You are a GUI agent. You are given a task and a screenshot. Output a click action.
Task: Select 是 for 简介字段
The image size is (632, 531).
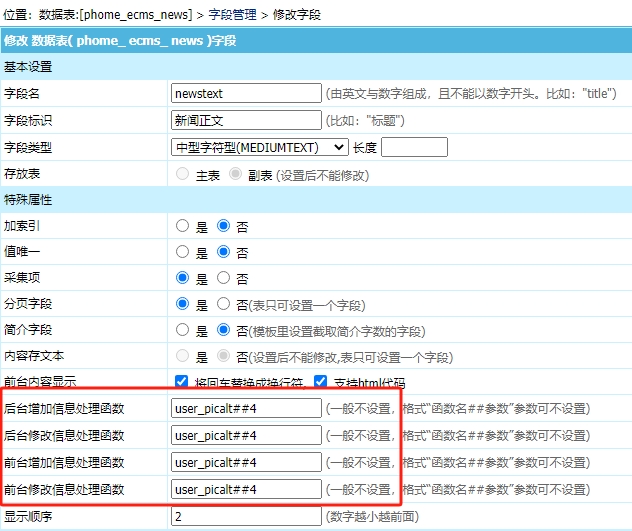tap(183, 330)
